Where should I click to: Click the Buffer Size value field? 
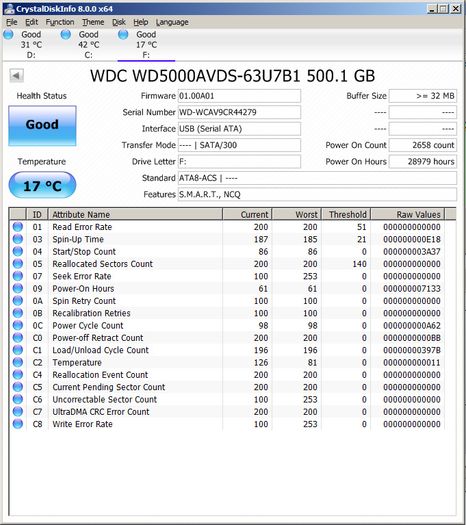point(422,96)
